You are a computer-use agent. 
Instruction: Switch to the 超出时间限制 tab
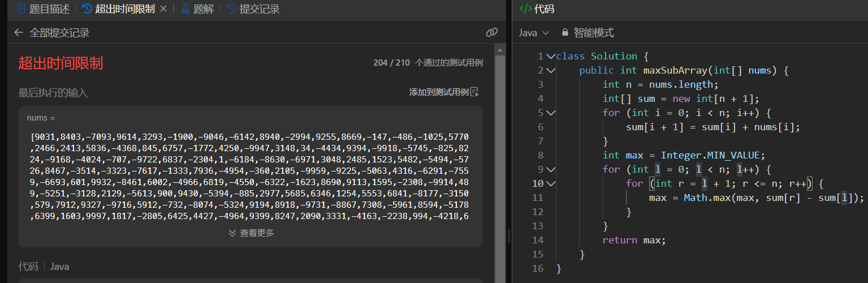coord(118,9)
